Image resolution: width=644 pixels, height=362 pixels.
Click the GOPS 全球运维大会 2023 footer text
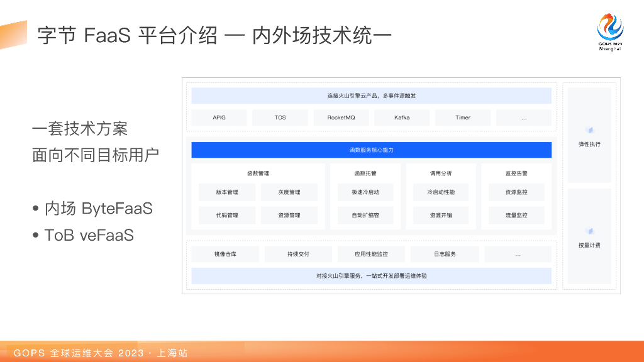(101, 353)
